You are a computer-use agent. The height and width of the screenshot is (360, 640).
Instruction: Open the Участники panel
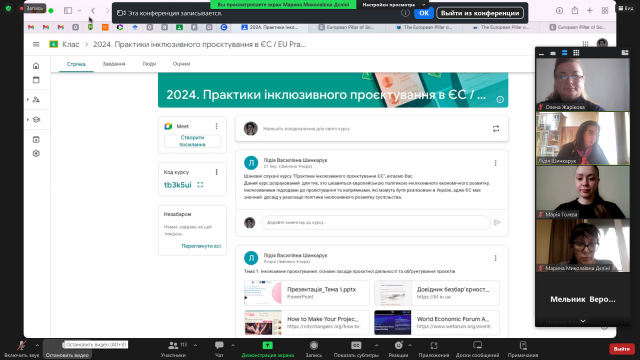click(173, 349)
